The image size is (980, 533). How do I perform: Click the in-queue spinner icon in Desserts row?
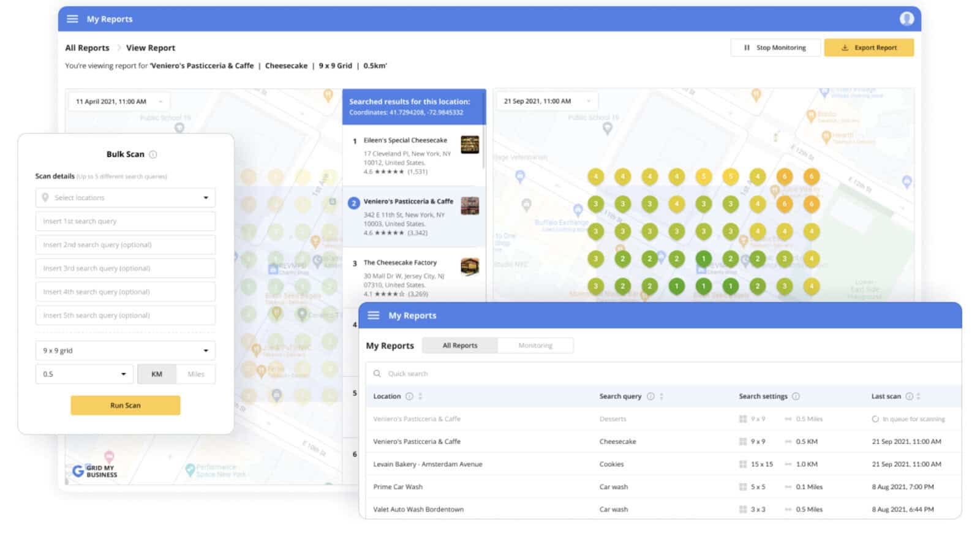(x=875, y=419)
